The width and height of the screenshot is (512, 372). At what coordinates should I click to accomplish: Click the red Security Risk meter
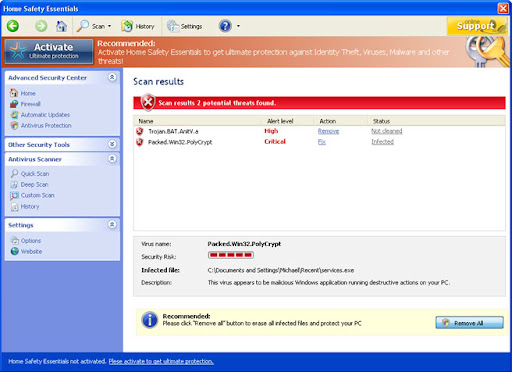point(231,255)
